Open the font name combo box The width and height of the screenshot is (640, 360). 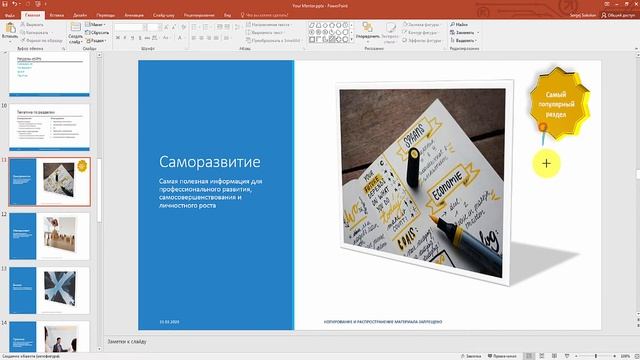point(130,27)
